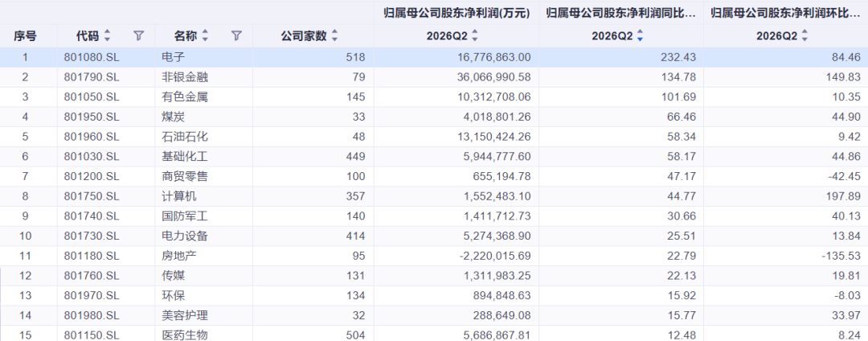Click company count 504
This screenshot has height=341, width=868.
[x=356, y=336]
